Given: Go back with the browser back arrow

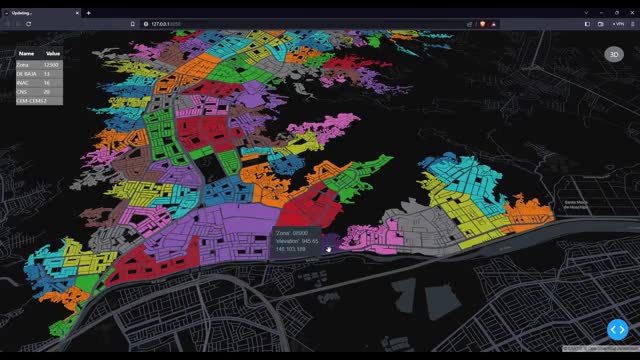Looking at the screenshot, I should pyautogui.click(x=8, y=24).
